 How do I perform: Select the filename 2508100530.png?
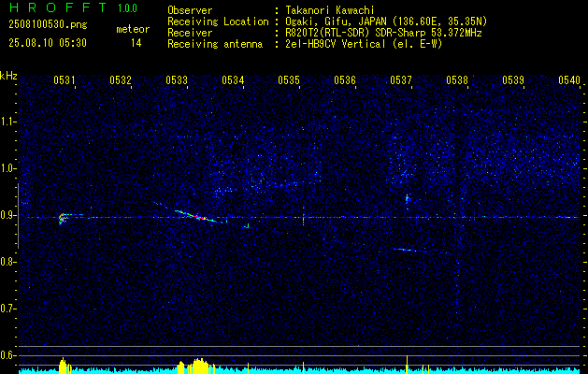tap(48, 25)
